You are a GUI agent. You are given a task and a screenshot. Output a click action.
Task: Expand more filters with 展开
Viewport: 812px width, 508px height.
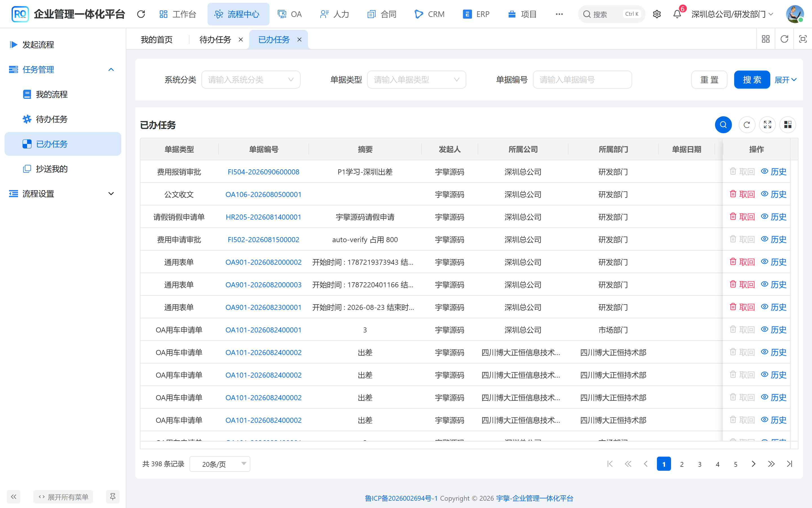tap(785, 80)
